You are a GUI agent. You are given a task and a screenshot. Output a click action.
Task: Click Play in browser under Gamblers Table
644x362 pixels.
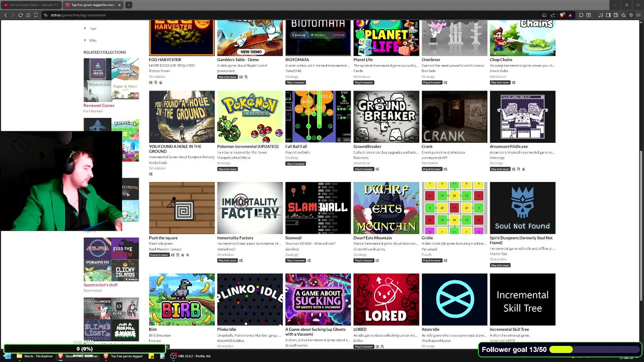[x=227, y=77]
